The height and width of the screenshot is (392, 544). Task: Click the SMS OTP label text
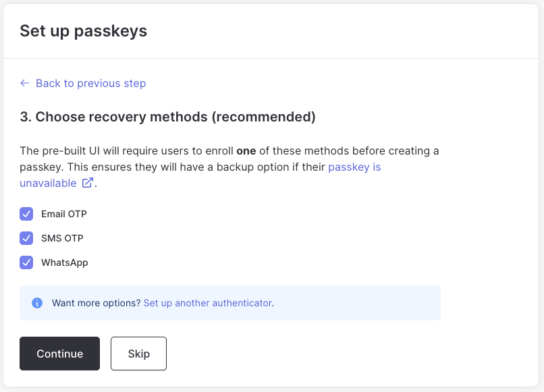pyautogui.click(x=62, y=238)
